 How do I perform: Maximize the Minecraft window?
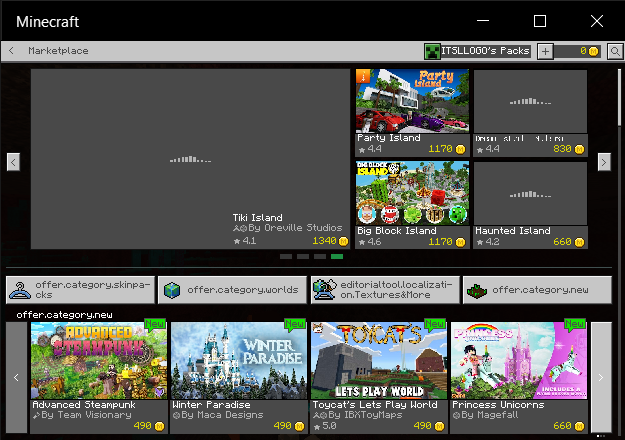[x=540, y=21]
